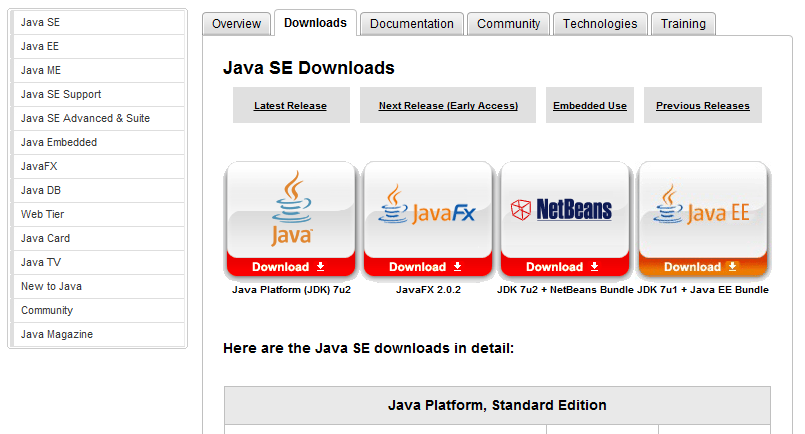805x434 pixels.
Task: Open the Community tab
Action: coord(508,24)
